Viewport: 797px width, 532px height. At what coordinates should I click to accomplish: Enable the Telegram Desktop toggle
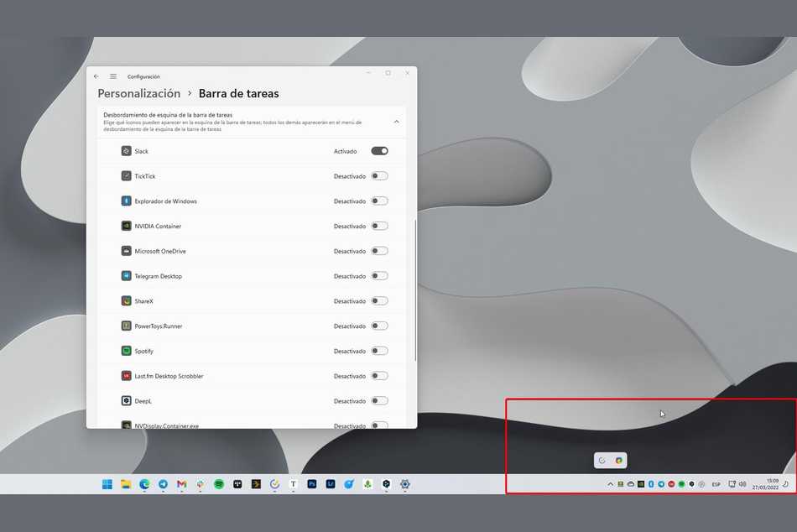[379, 276]
